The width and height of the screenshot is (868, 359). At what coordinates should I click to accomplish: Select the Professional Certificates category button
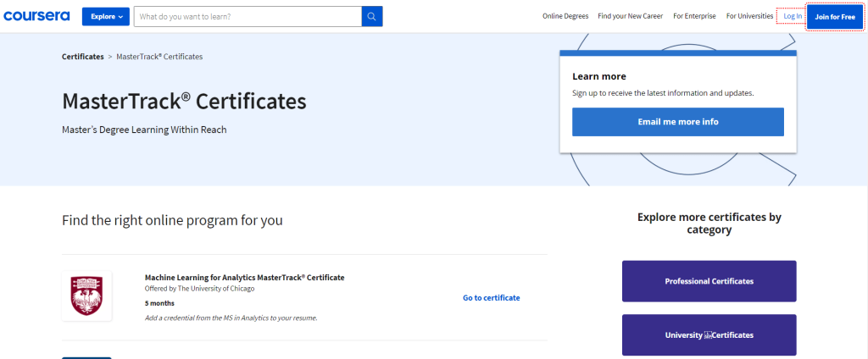coord(709,281)
